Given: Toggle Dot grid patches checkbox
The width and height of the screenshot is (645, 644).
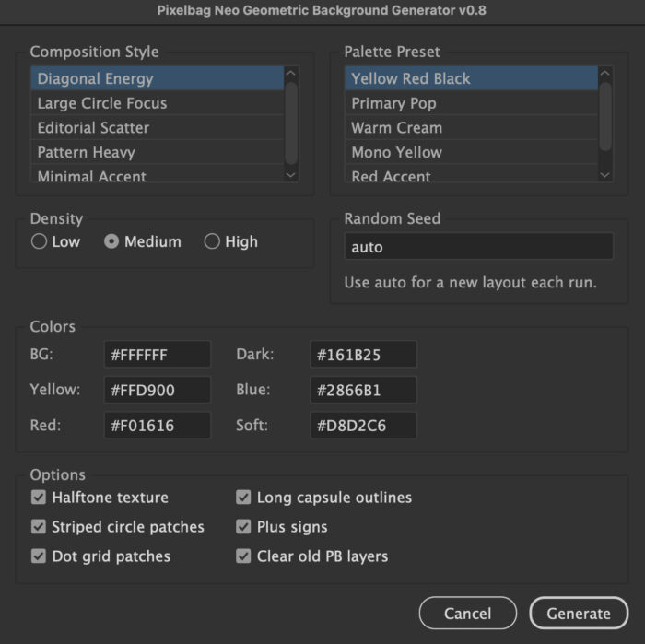Looking at the screenshot, I should coord(39,556).
